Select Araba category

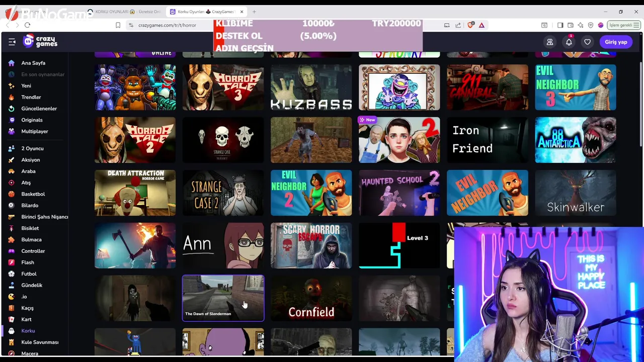coord(28,171)
